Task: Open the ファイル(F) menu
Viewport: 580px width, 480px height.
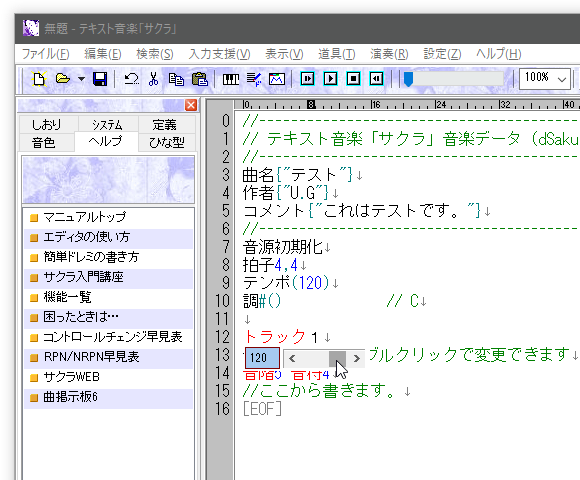Action: pos(45,54)
